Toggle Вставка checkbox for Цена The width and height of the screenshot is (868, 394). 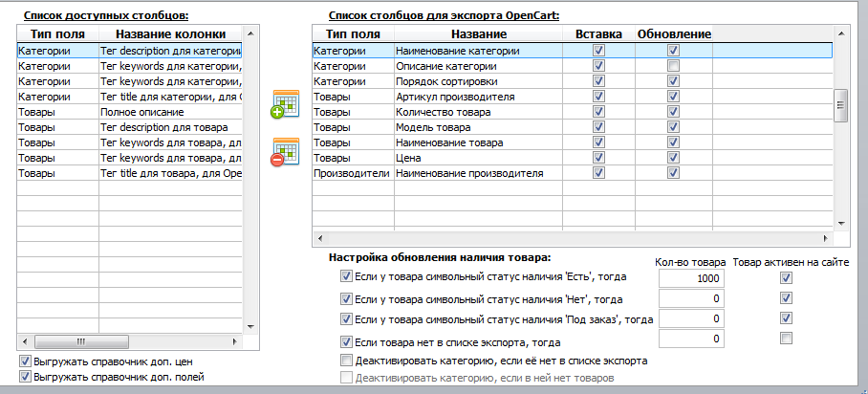pos(598,158)
